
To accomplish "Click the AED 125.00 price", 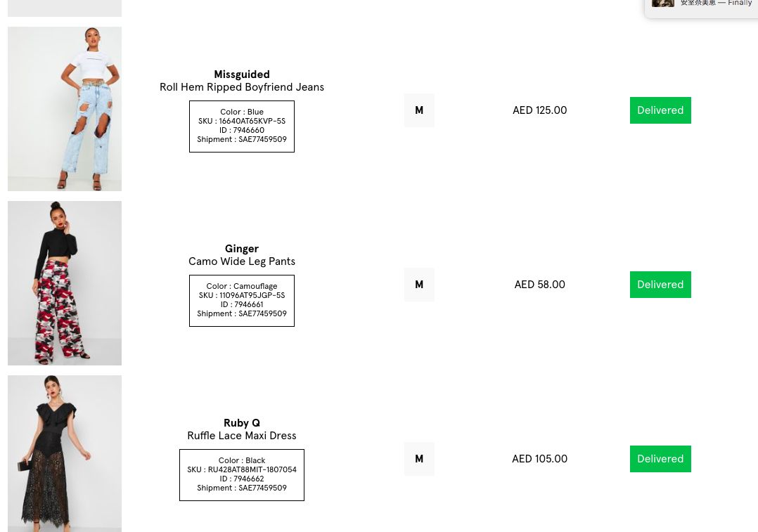I will pyautogui.click(x=539, y=110).
